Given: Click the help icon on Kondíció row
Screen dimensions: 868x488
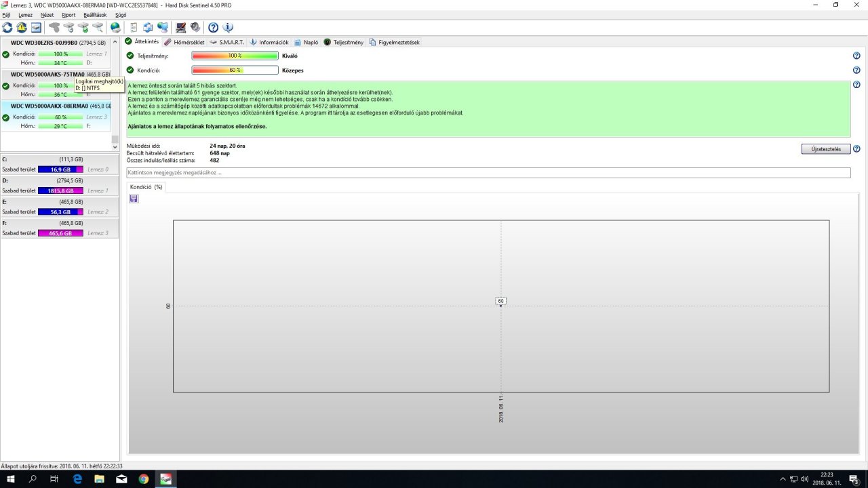Looking at the screenshot, I should pos(856,70).
